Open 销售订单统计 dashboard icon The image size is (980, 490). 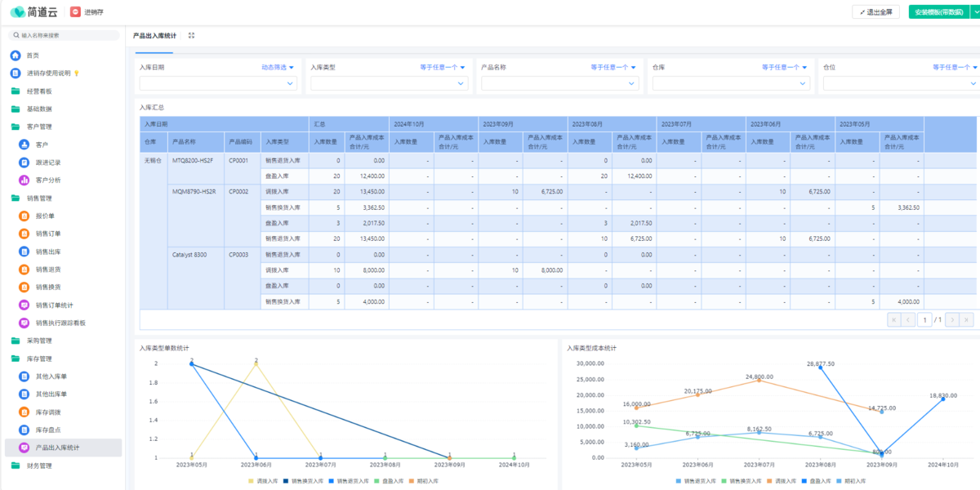[x=24, y=305]
